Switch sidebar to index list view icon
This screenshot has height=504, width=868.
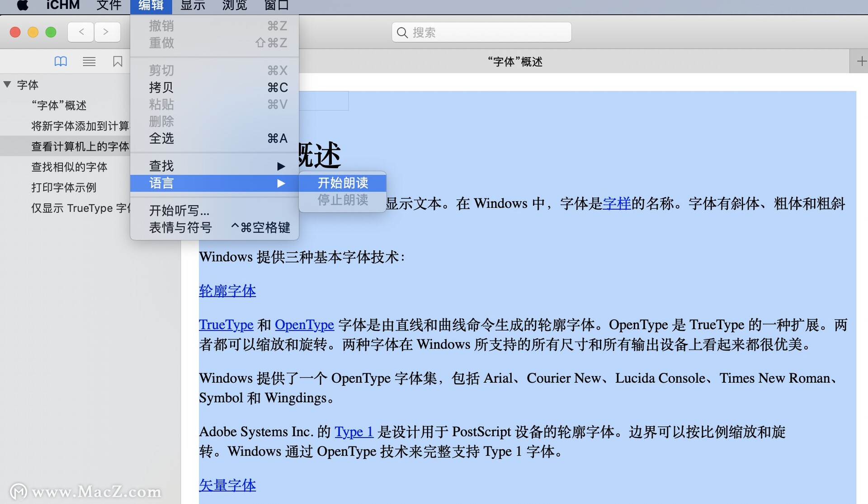89,61
